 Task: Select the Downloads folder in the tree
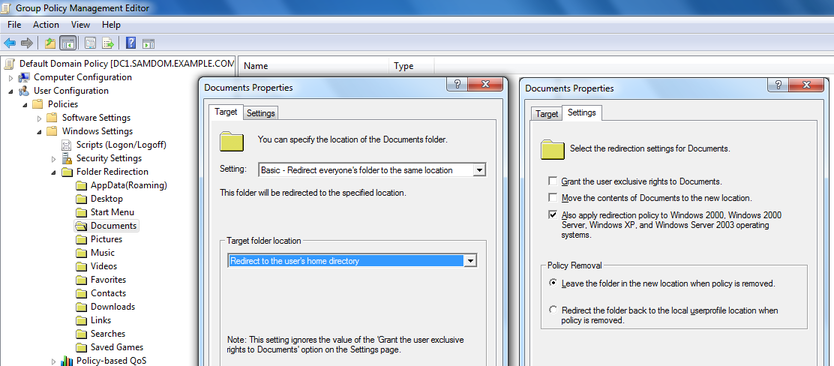tap(112, 307)
